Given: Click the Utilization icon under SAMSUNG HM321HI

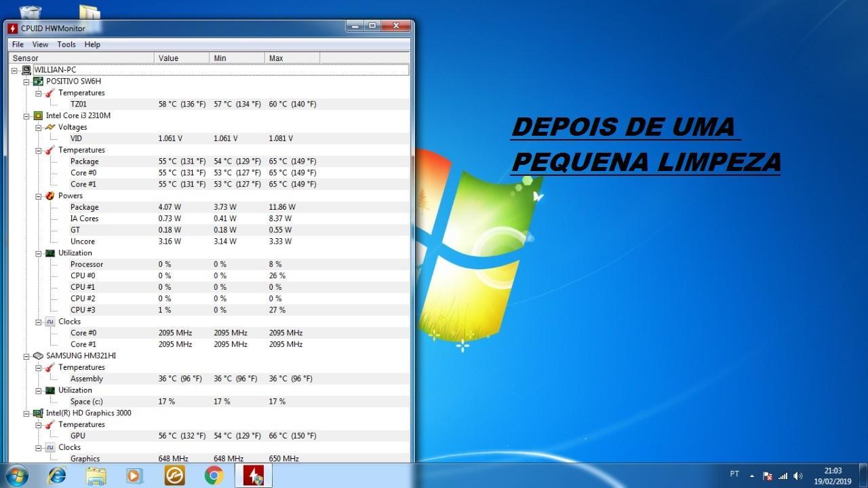Looking at the screenshot, I should pos(50,390).
